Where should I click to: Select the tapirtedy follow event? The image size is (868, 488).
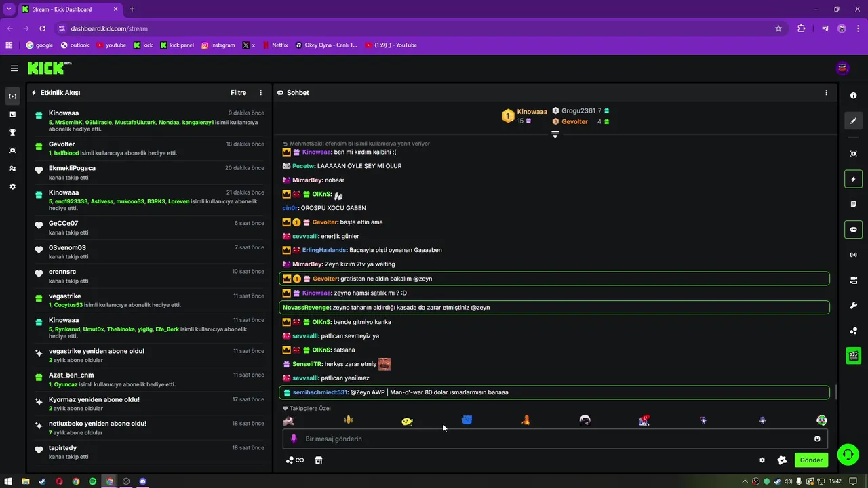pyautogui.click(x=149, y=452)
